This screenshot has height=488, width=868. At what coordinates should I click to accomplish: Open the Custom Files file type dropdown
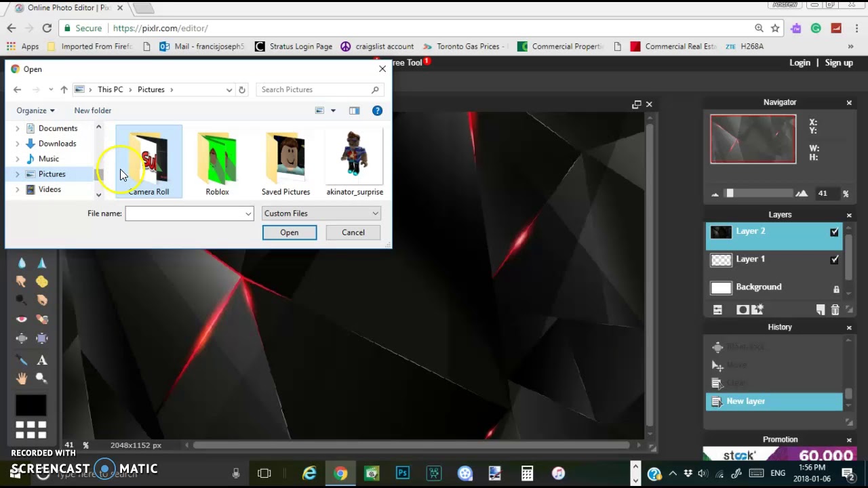[375, 213]
